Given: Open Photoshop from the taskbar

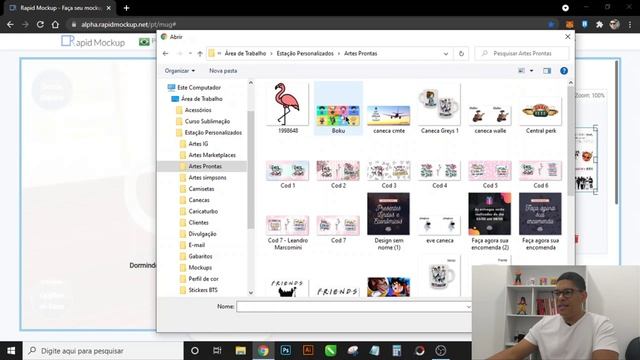Looking at the screenshot, I should coord(286,351).
